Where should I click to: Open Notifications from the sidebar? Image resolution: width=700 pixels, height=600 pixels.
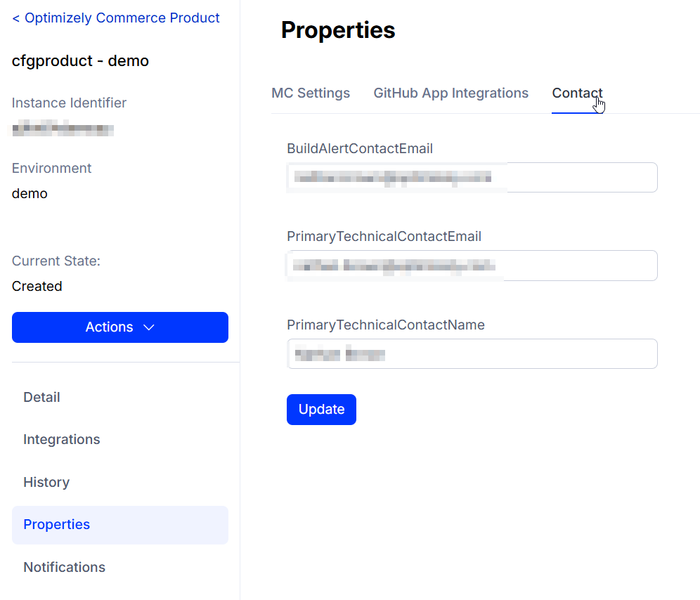pyautogui.click(x=64, y=567)
